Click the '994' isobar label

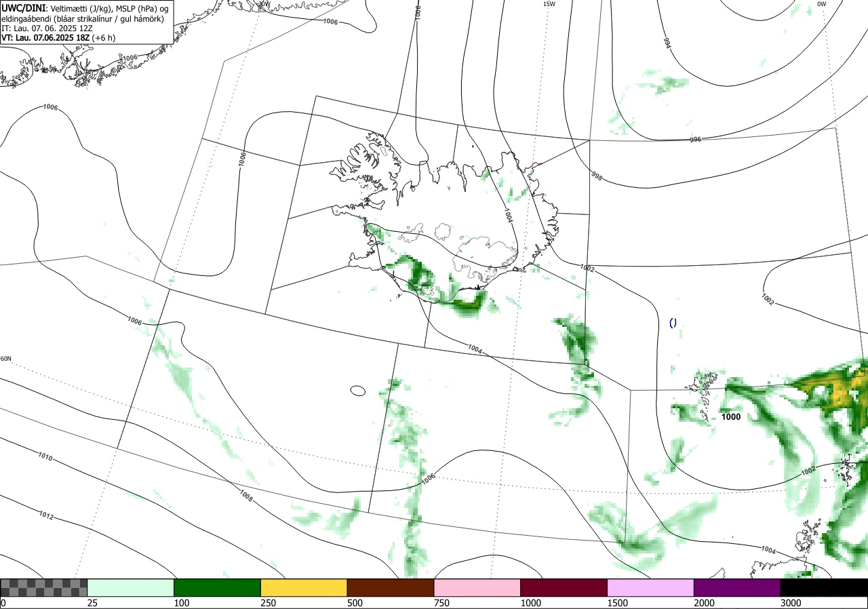667,43
